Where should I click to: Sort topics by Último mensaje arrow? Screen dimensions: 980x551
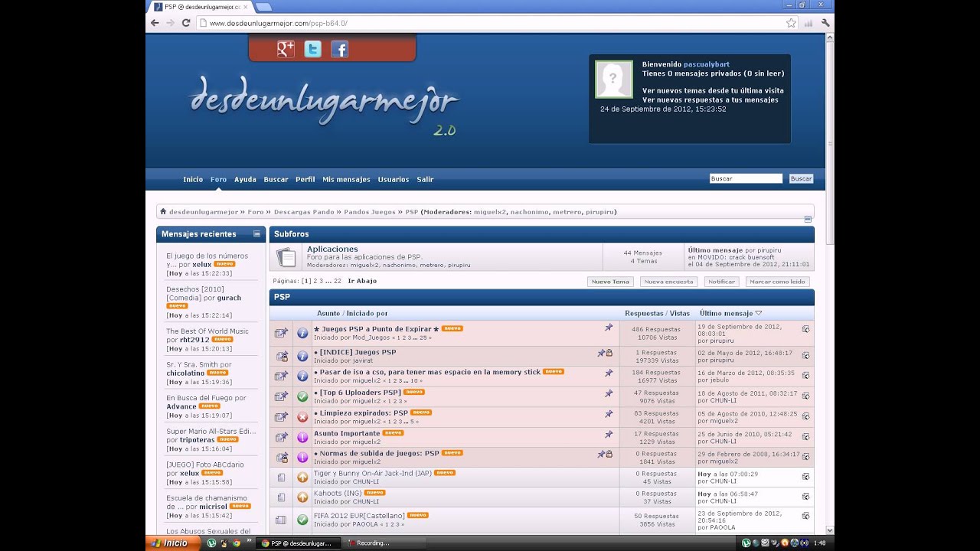[x=759, y=313]
